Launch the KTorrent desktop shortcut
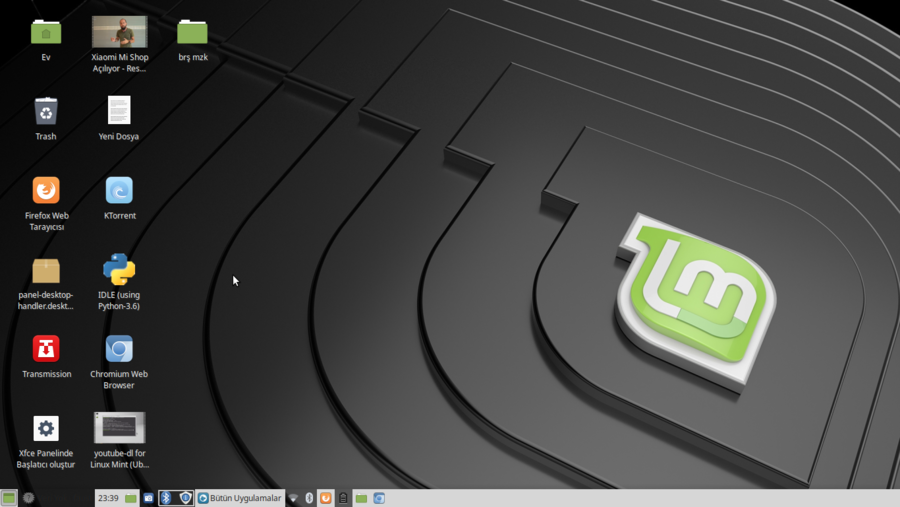900x507 pixels. pyautogui.click(x=119, y=190)
